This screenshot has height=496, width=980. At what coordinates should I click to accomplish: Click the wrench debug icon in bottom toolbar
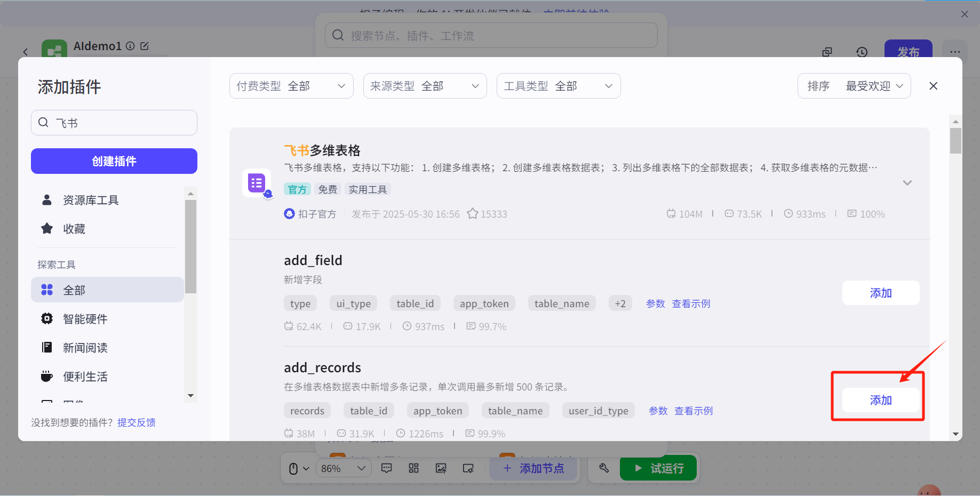coord(604,468)
